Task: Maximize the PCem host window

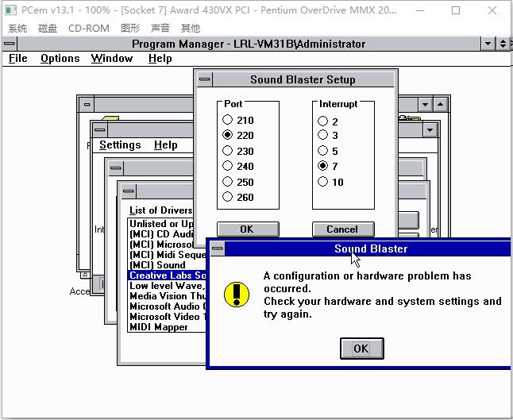Action: coord(456,10)
